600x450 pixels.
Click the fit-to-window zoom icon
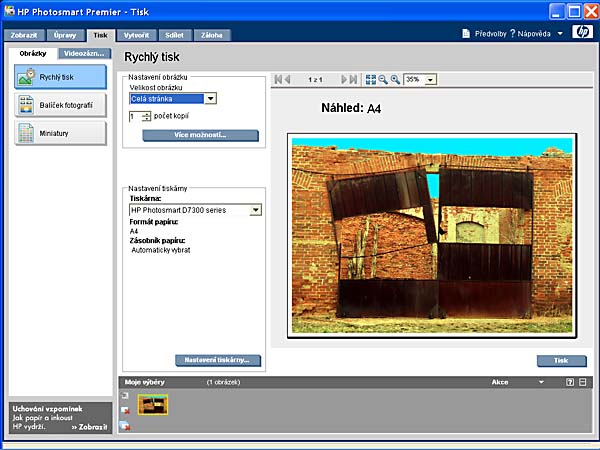[x=371, y=79]
